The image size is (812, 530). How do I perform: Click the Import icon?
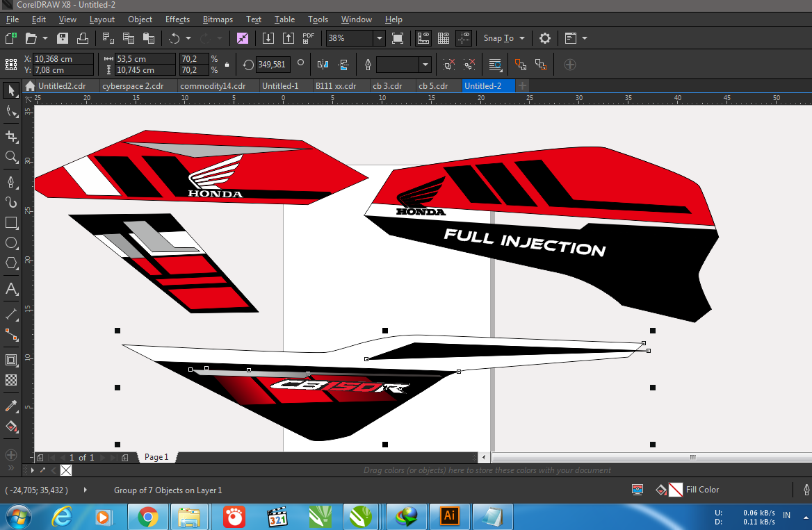(268, 38)
